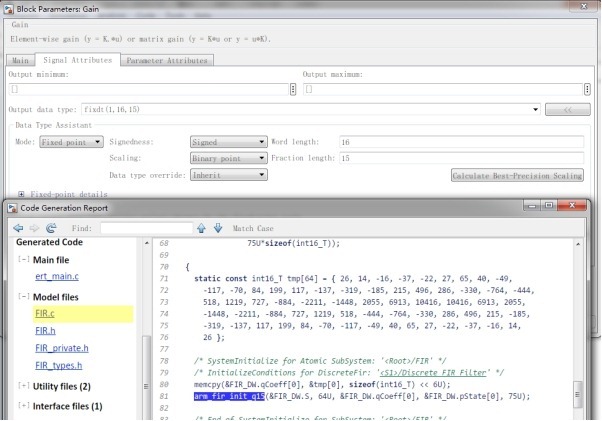Select the Signal Attributes tab
The width and height of the screenshot is (602, 421).
(78, 60)
